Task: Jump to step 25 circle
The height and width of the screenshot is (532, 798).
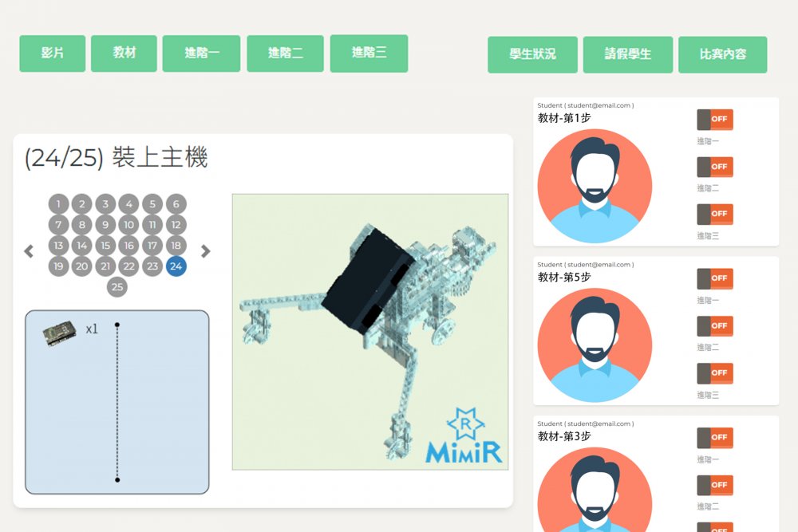Action: [x=117, y=287]
